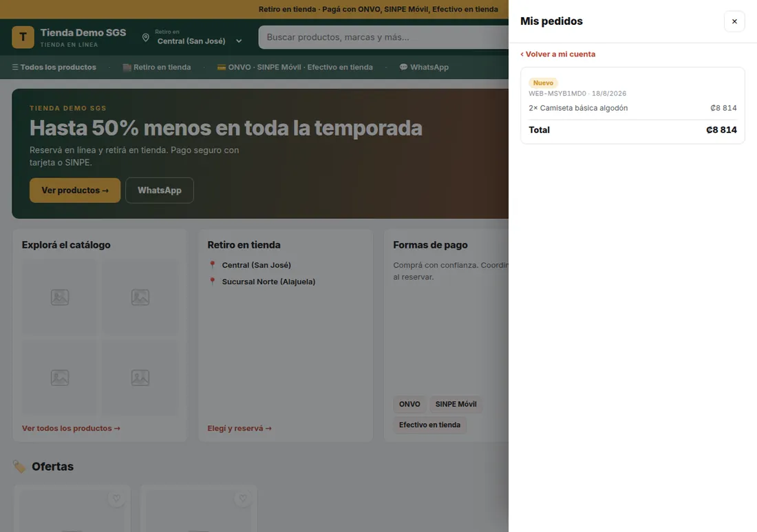The width and height of the screenshot is (757, 532).
Task: Click the Nuevo status badge
Action: (543, 83)
